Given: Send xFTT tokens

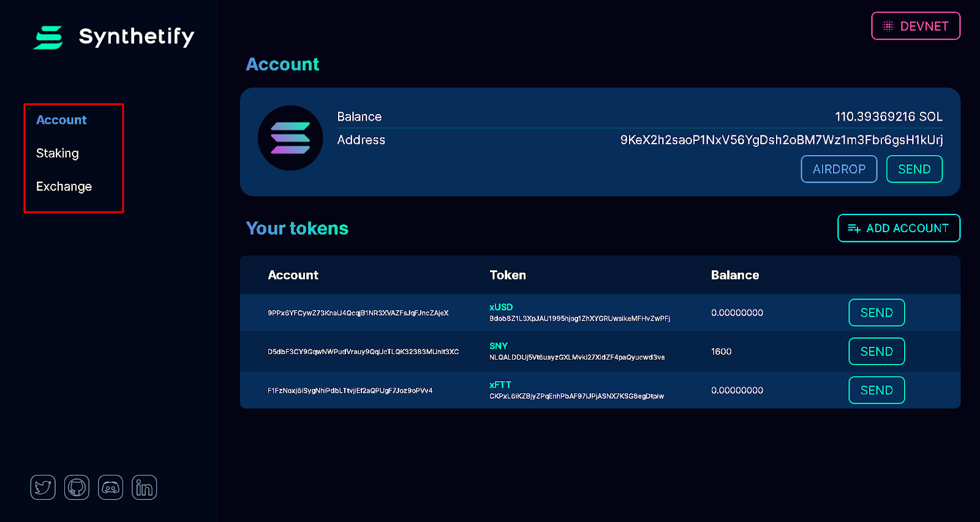Looking at the screenshot, I should point(876,390).
